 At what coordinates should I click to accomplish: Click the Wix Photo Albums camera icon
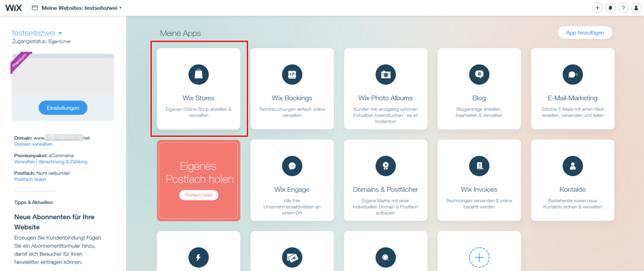point(386,74)
